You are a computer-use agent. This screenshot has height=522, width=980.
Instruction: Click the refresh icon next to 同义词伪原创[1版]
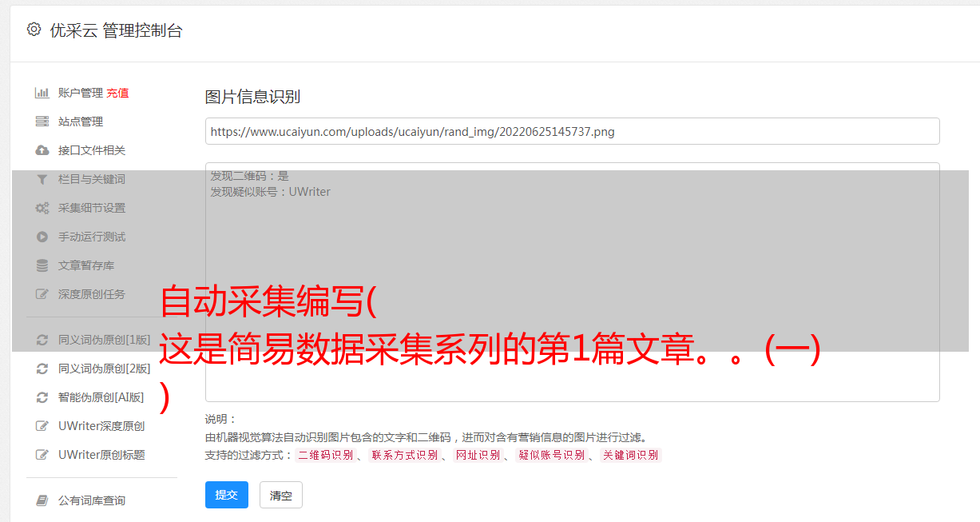[42, 340]
